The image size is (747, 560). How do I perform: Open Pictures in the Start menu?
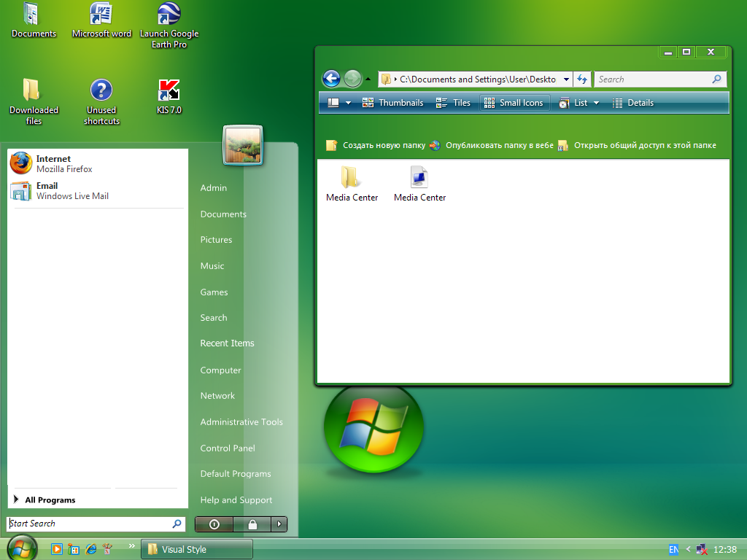216,239
